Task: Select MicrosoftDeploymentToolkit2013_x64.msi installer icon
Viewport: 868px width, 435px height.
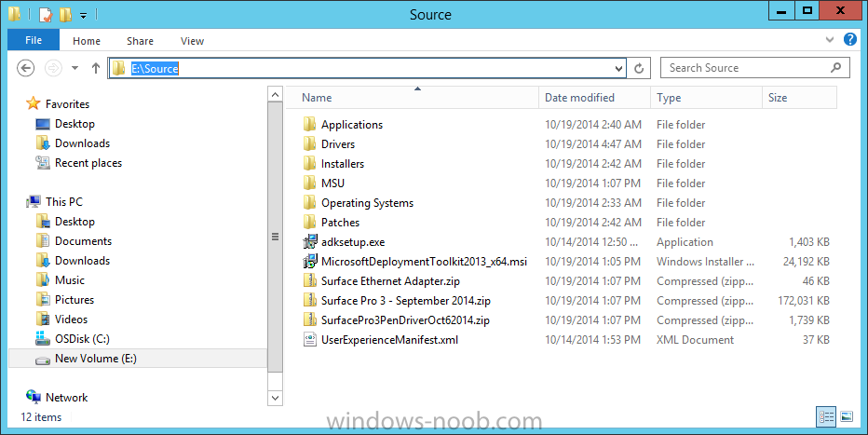Action: pyautogui.click(x=309, y=261)
